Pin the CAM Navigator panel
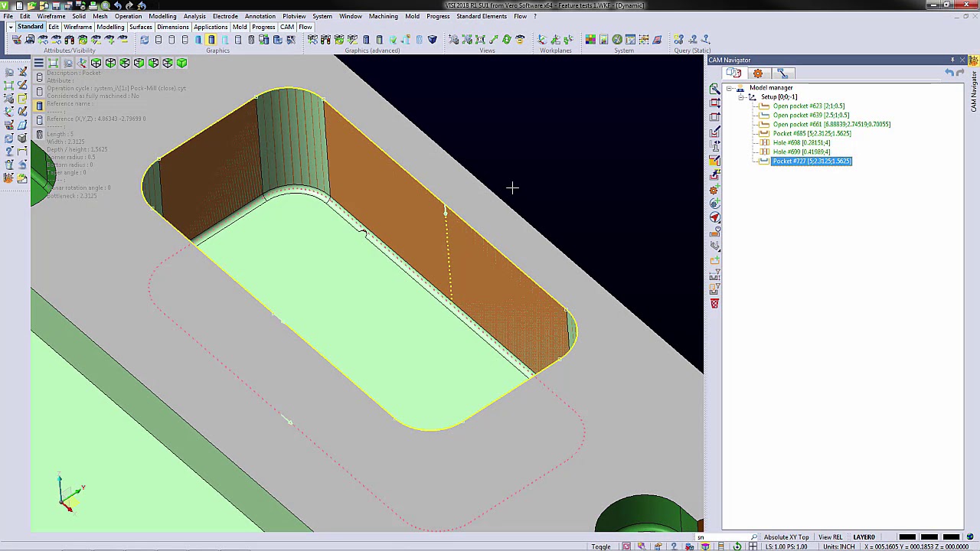Viewport: 980px width, 551px height. pyautogui.click(x=952, y=60)
